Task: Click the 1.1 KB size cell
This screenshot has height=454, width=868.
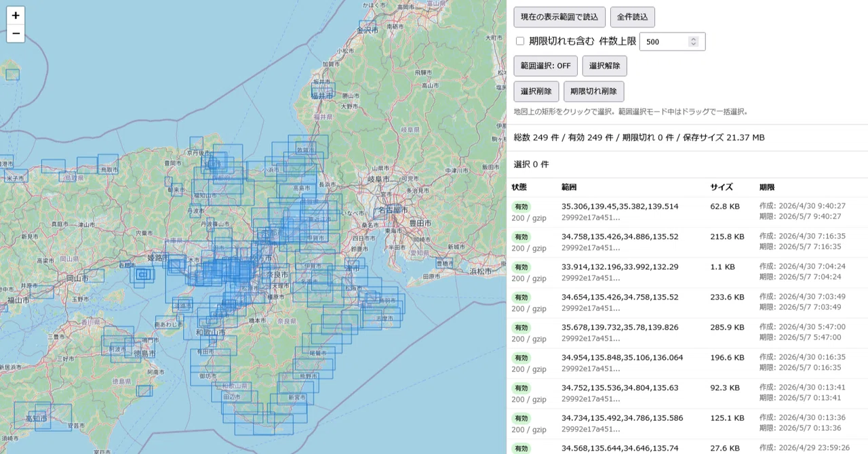Action: (x=722, y=267)
